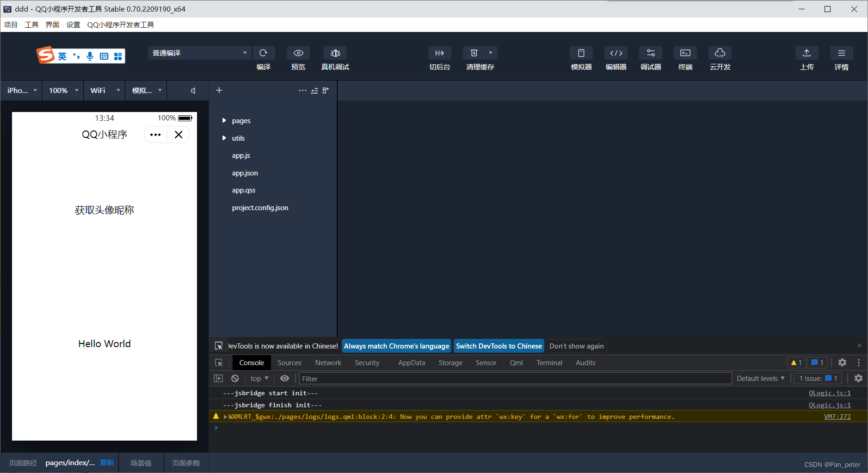Open real device debugging bug icon
Screen dimensions: 868x473
[x=335, y=53]
